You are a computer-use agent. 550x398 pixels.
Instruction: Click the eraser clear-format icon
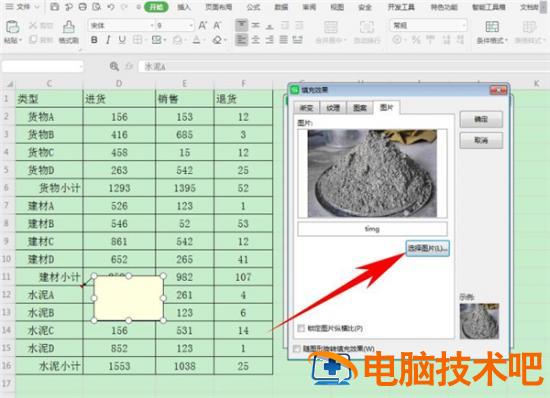[x=217, y=40]
